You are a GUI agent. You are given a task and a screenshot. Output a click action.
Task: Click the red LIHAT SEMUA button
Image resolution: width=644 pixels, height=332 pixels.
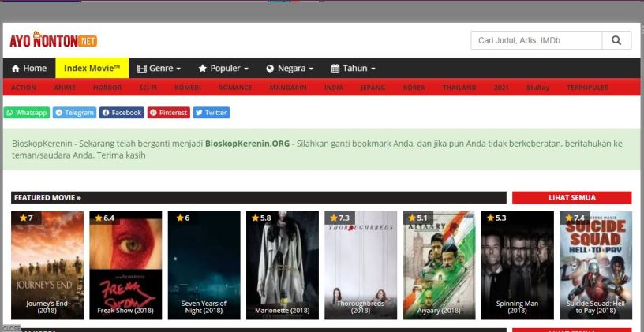pos(571,197)
